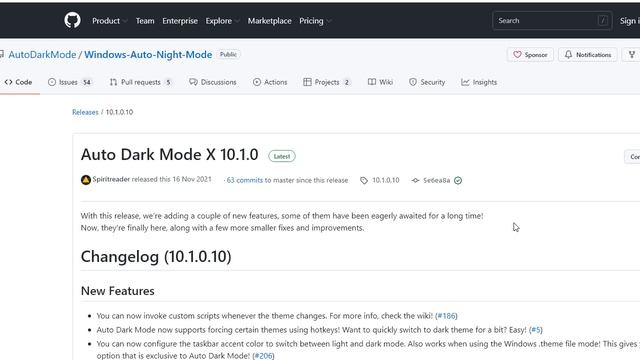Image resolution: width=640 pixels, height=360 pixels.
Task: Click the Releases breadcrumb link
Action: point(85,112)
